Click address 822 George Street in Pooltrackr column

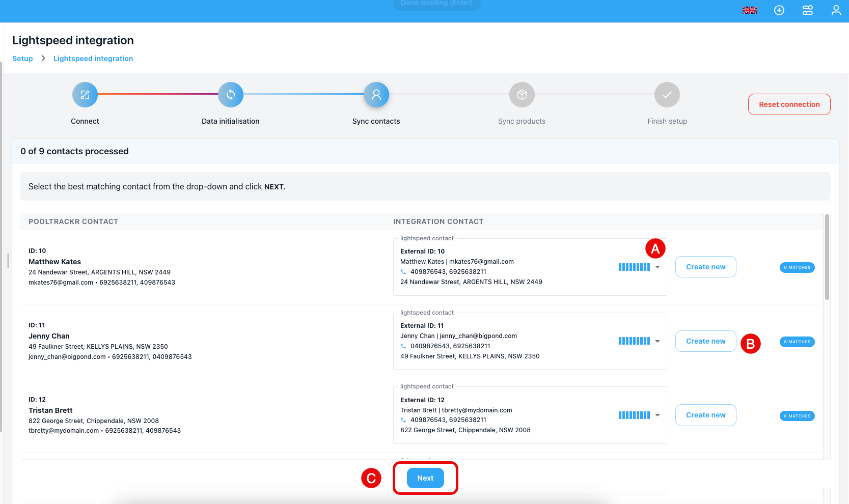click(94, 421)
